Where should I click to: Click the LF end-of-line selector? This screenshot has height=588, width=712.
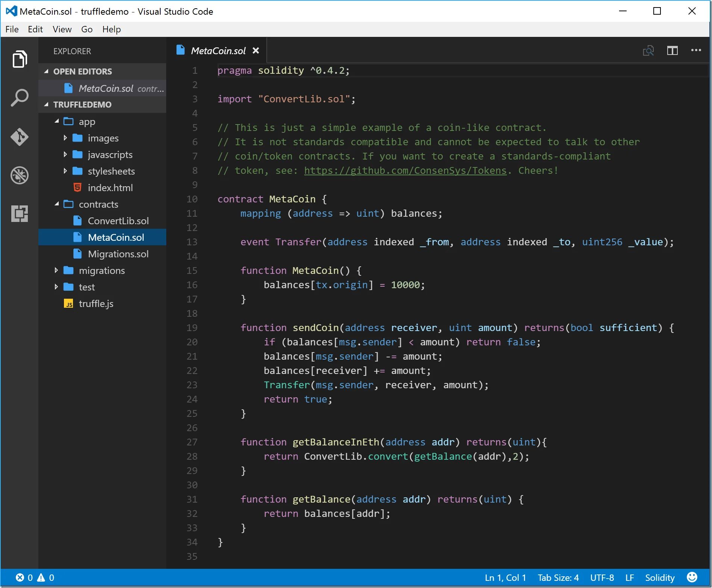click(x=630, y=577)
